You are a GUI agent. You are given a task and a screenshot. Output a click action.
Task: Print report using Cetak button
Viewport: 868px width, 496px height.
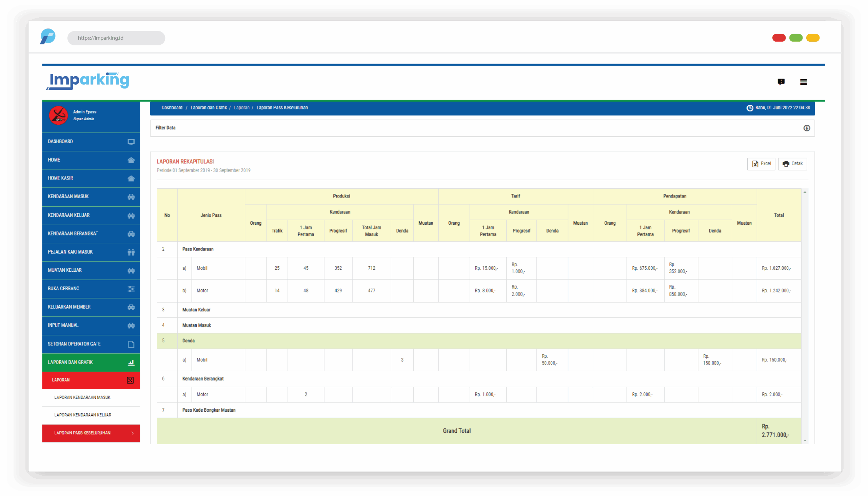(x=792, y=164)
